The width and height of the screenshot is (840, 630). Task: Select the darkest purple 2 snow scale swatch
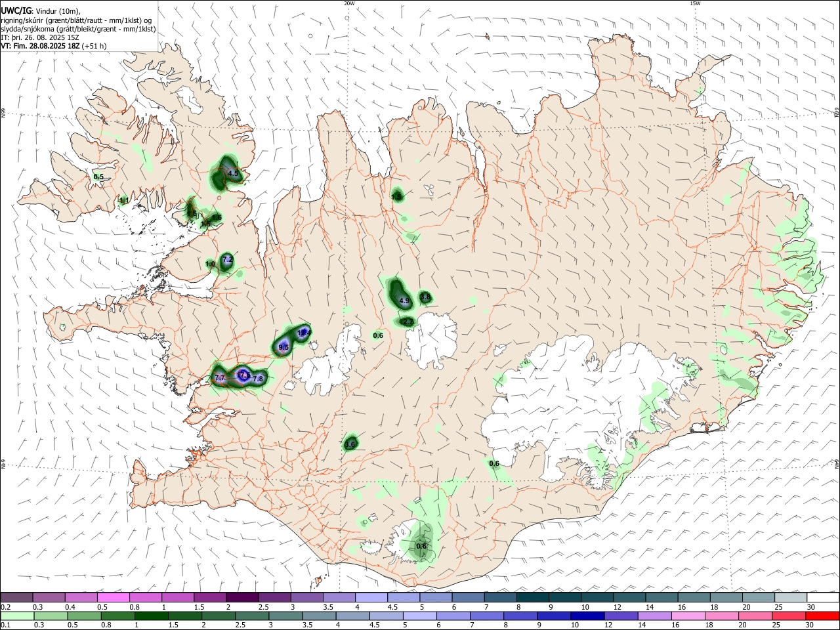pos(242,598)
